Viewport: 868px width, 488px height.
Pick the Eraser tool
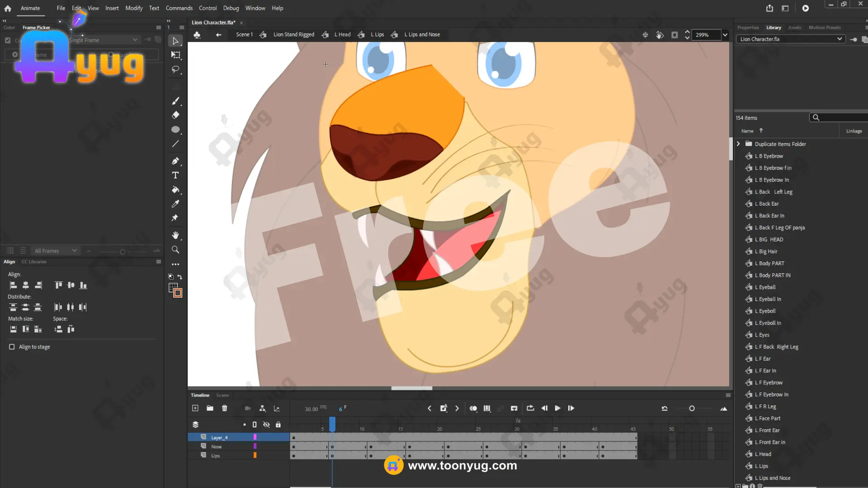pos(175,115)
